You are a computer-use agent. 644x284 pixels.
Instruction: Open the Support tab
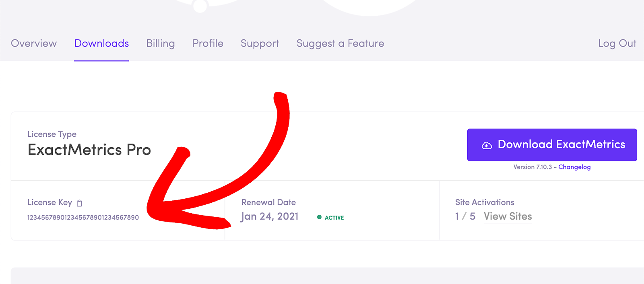[x=260, y=43]
